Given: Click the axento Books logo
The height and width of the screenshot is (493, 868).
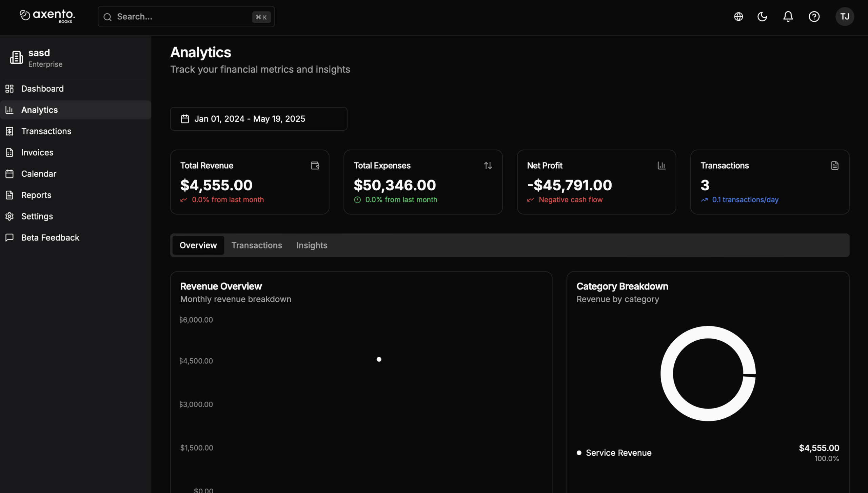Looking at the screenshot, I should tap(47, 16).
